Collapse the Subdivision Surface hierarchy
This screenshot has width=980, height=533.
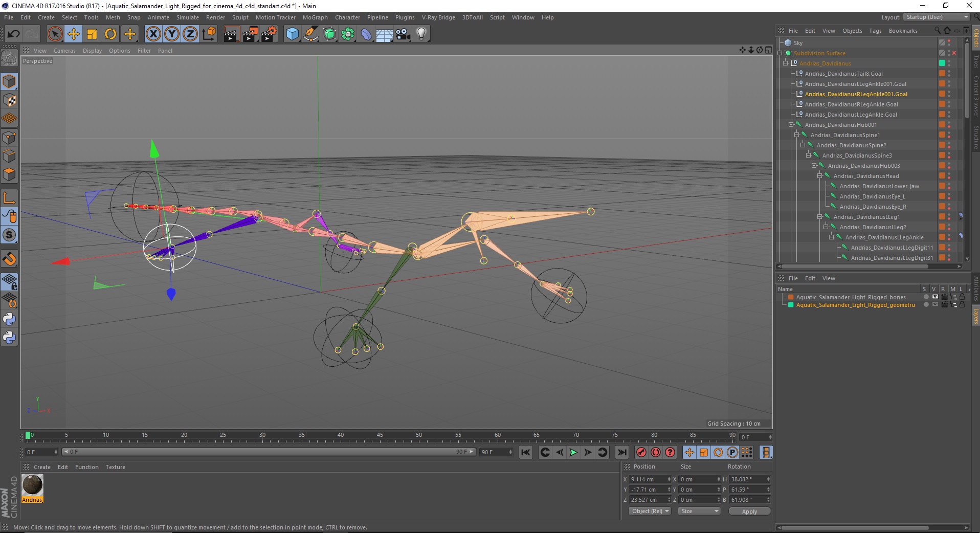[x=780, y=53]
